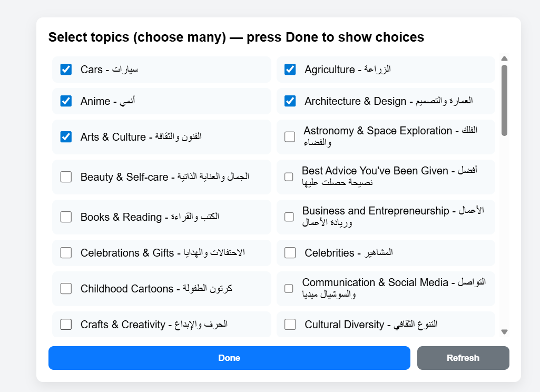The width and height of the screenshot is (540, 392).
Task: Uncheck the Agriculture topic
Action: 290,70
